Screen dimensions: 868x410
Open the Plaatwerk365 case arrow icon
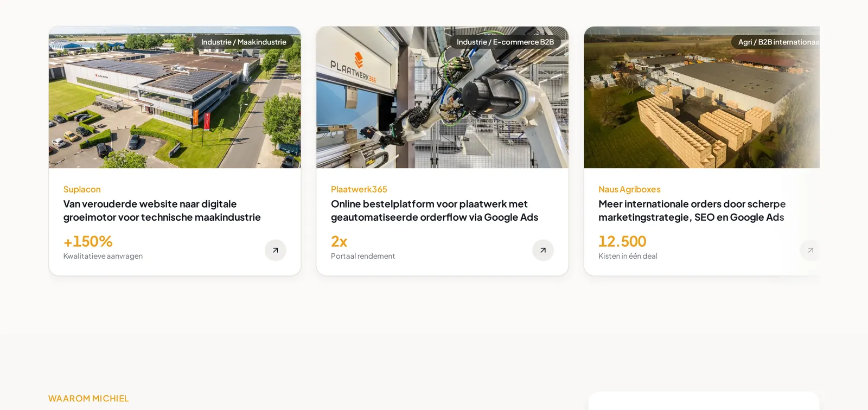click(542, 250)
